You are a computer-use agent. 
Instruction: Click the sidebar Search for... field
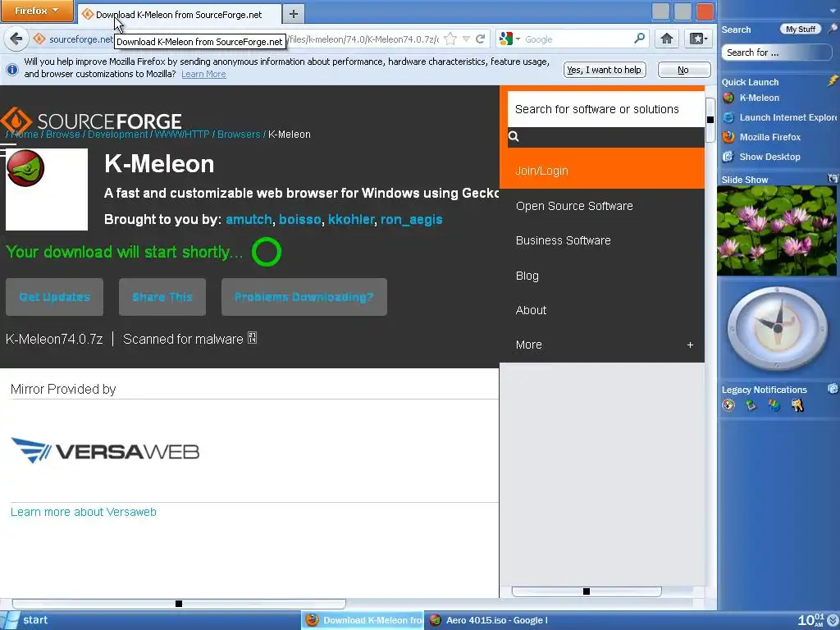[x=776, y=52]
